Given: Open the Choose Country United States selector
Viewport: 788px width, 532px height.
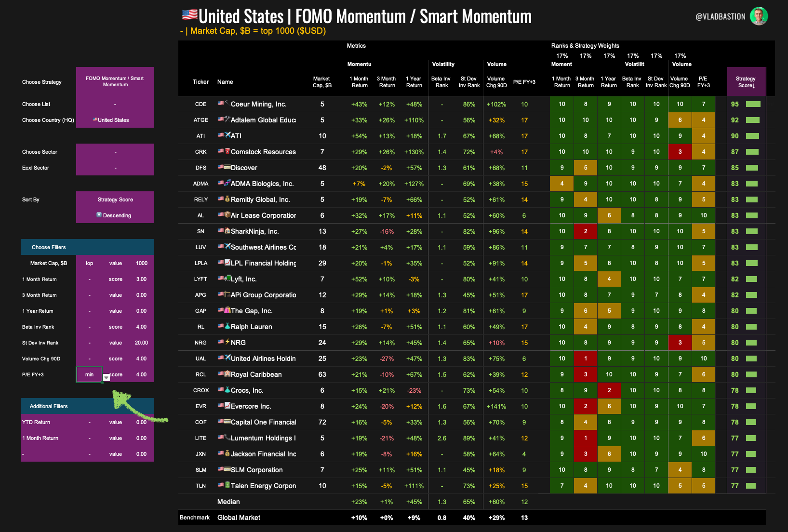Looking at the screenshot, I should point(115,120).
